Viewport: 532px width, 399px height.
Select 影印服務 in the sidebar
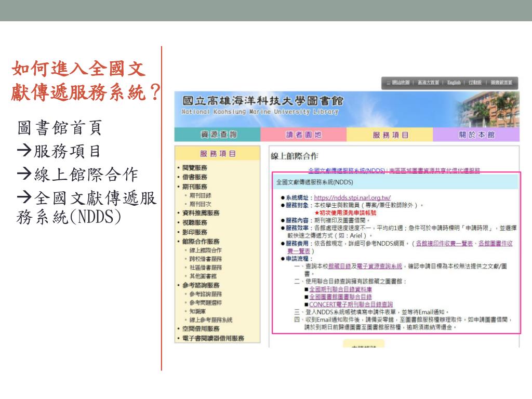[195, 232]
